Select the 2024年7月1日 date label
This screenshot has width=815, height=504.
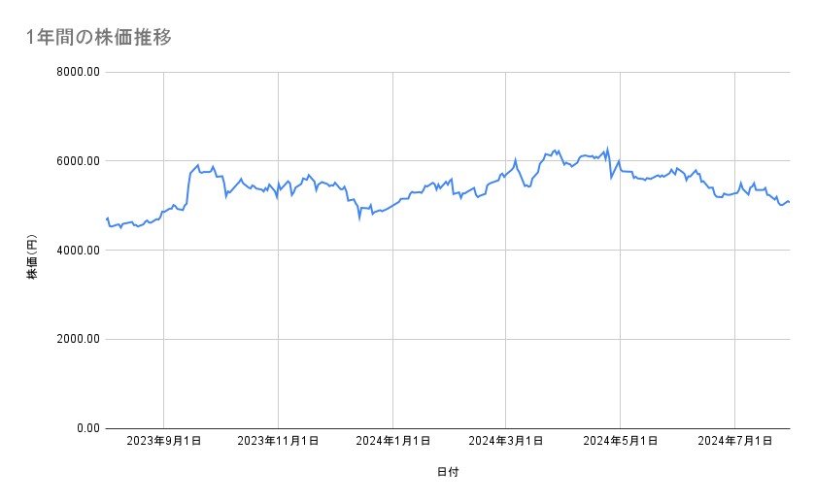(x=735, y=441)
